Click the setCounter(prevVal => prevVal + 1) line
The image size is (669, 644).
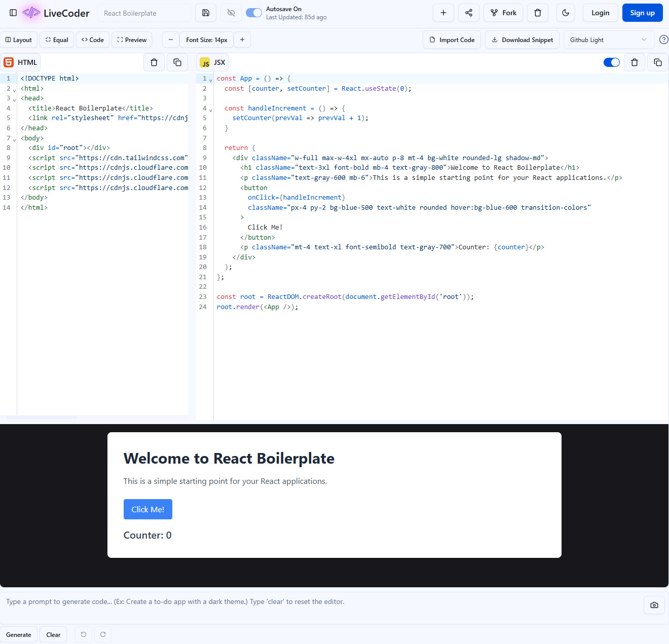300,118
